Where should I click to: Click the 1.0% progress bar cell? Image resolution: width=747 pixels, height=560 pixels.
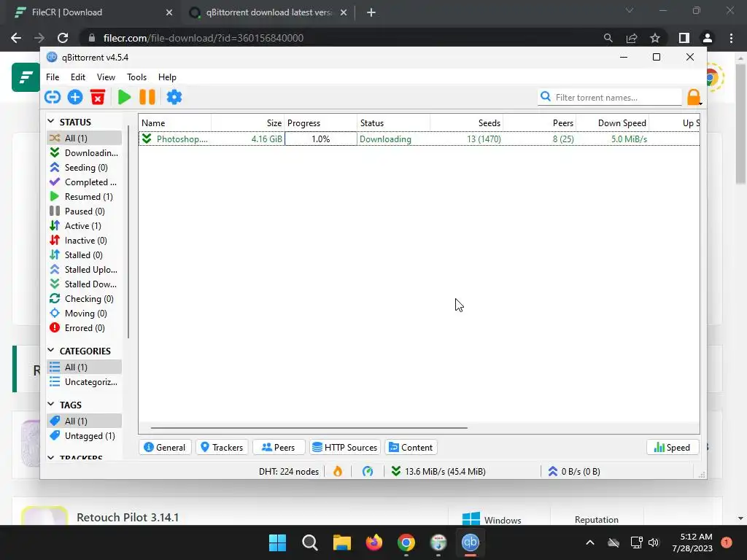[x=321, y=139]
